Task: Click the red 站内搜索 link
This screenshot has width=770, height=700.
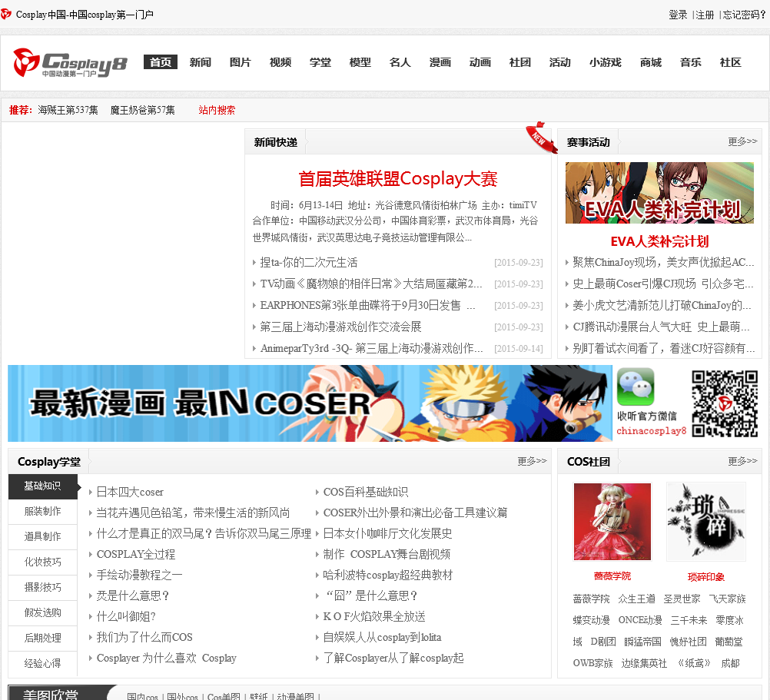Action: [217, 110]
